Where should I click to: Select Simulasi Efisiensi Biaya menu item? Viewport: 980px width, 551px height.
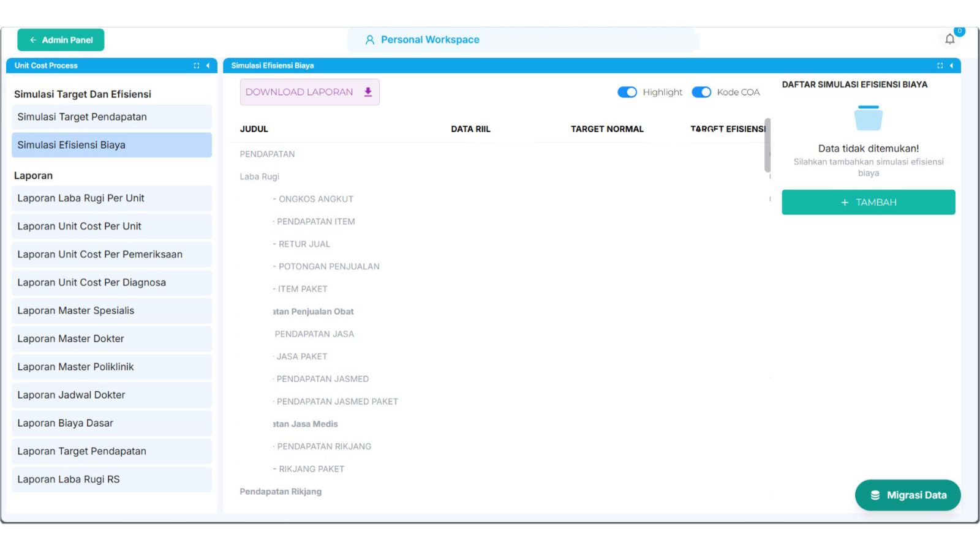pos(111,145)
